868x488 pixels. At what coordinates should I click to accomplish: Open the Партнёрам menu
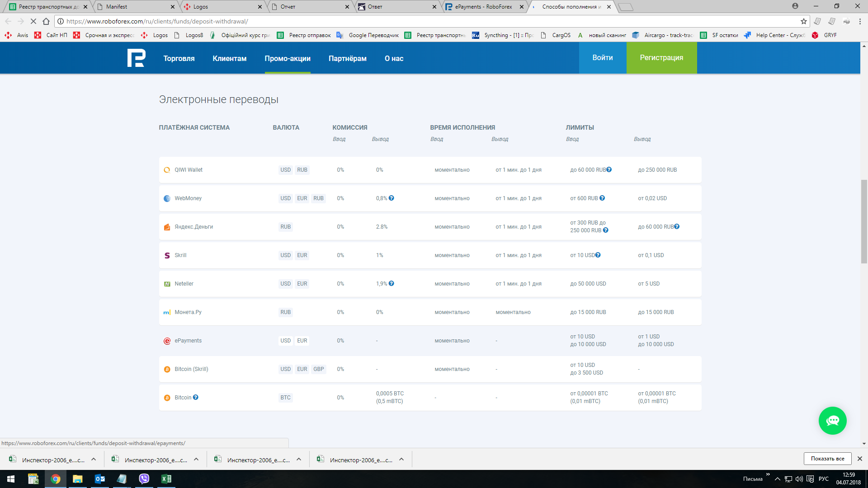pyautogui.click(x=348, y=58)
